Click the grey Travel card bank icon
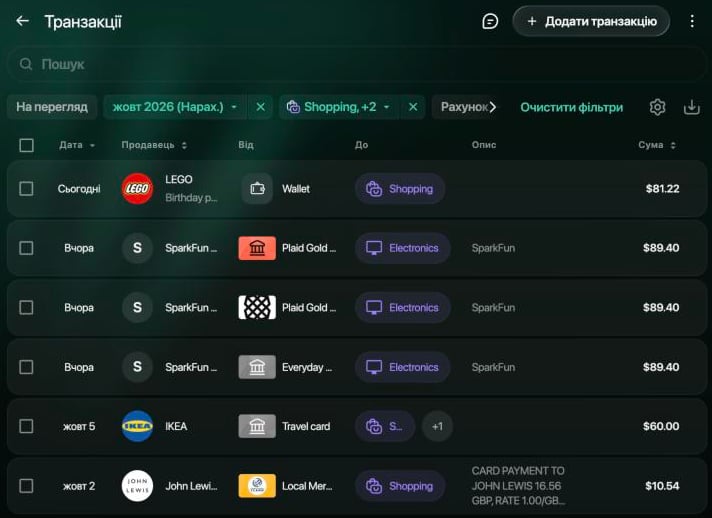712x518 pixels. pos(257,426)
